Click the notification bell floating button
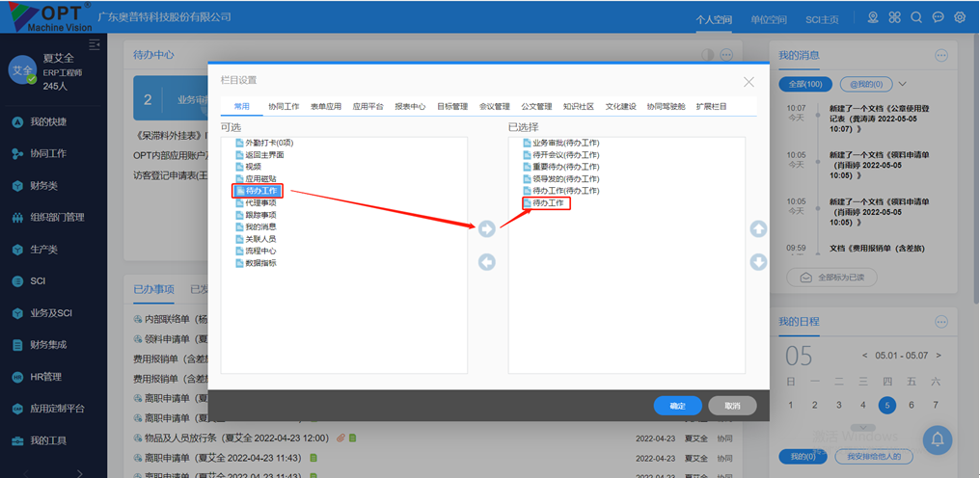980x478 pixels. coord(938,439)
